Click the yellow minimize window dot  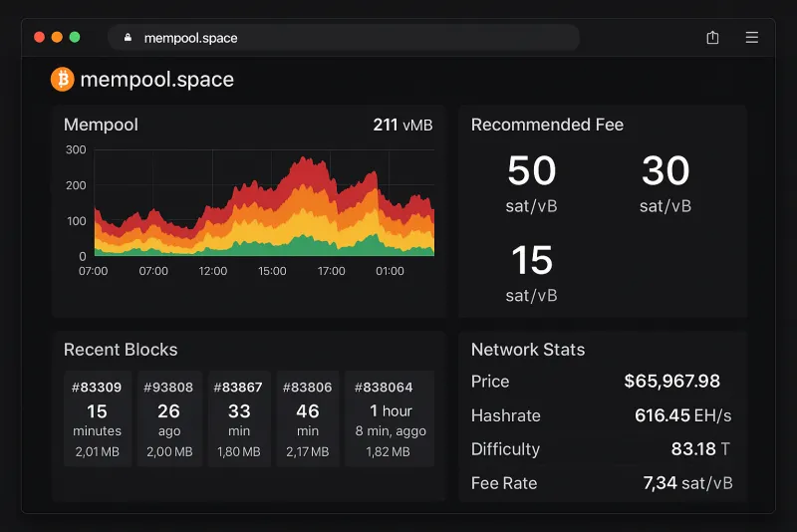click(57, 37)
